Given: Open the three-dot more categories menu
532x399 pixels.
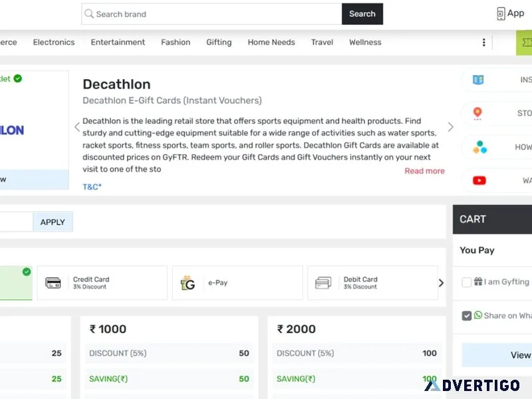Looking at the screenshot, I should click(484, 43).
